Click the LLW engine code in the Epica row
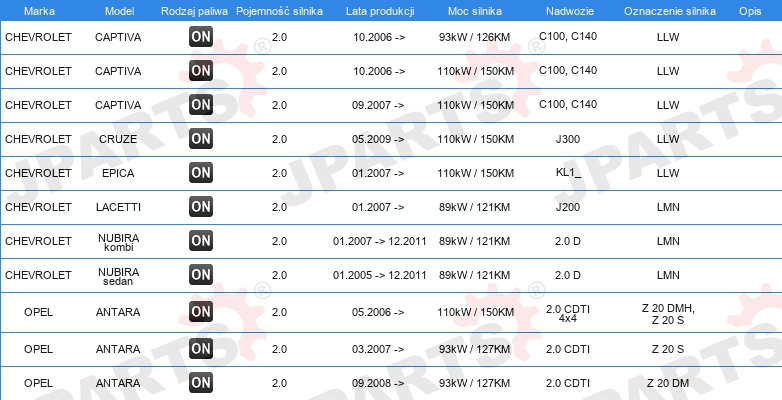 [x=668, y=173]
